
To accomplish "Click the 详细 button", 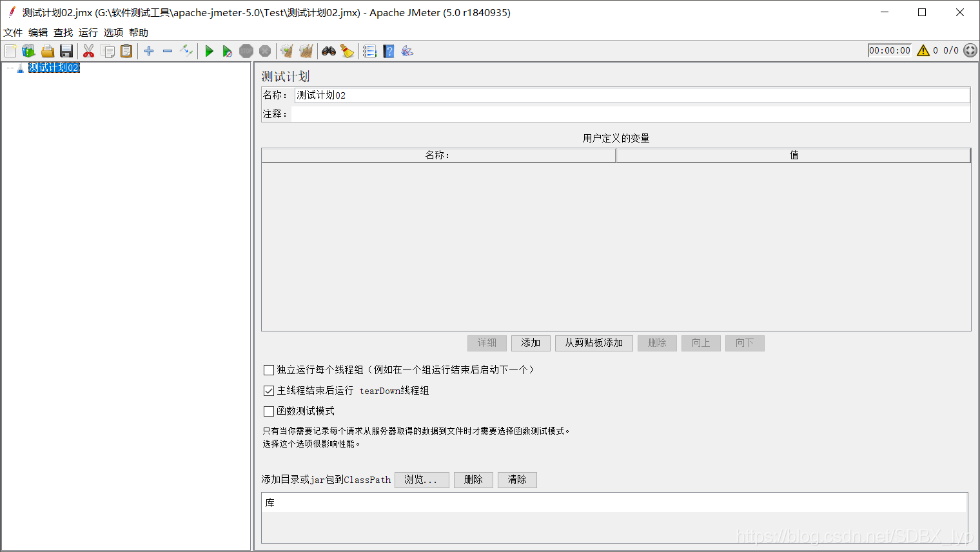I will (487, 343).
